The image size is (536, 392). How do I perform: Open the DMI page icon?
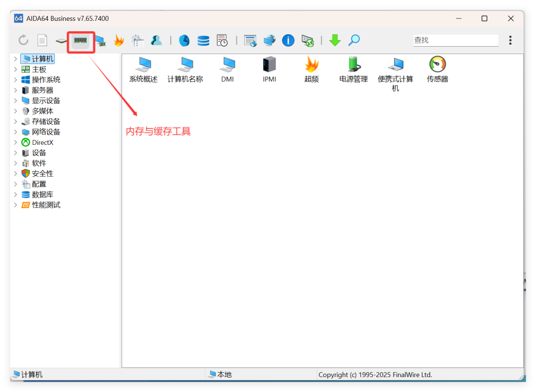(228, 69)
